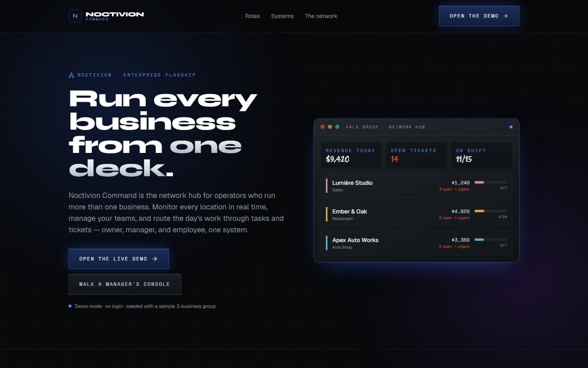Click the 4 open · 1 urgent text

click(x=454, y=189)
